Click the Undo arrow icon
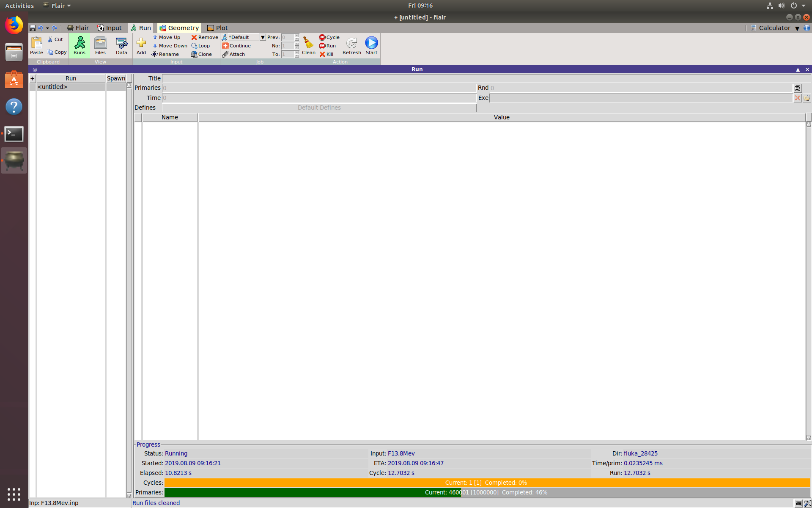The height and width of the screenshot is (508, 812). click(41, 28)
